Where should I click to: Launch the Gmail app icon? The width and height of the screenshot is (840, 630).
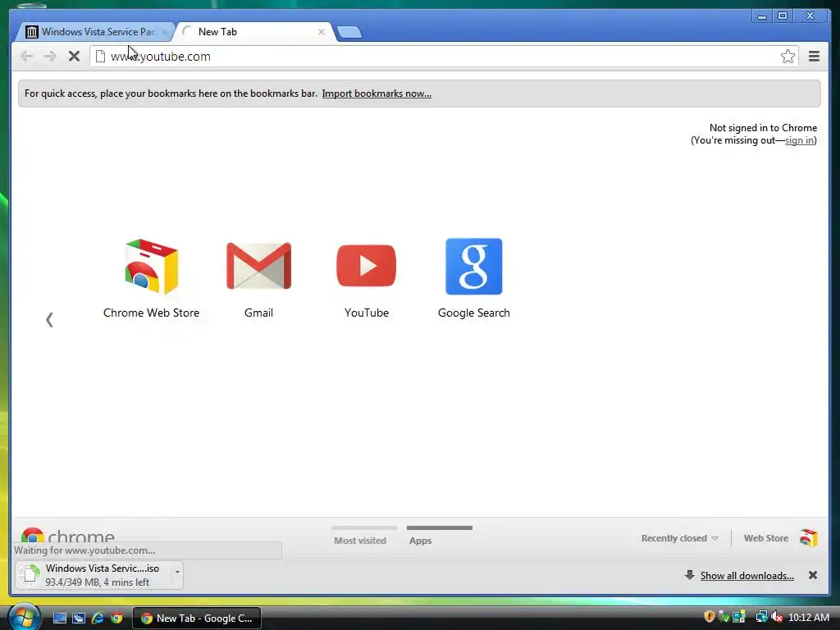pyautogui.click(x=258, y=266)
